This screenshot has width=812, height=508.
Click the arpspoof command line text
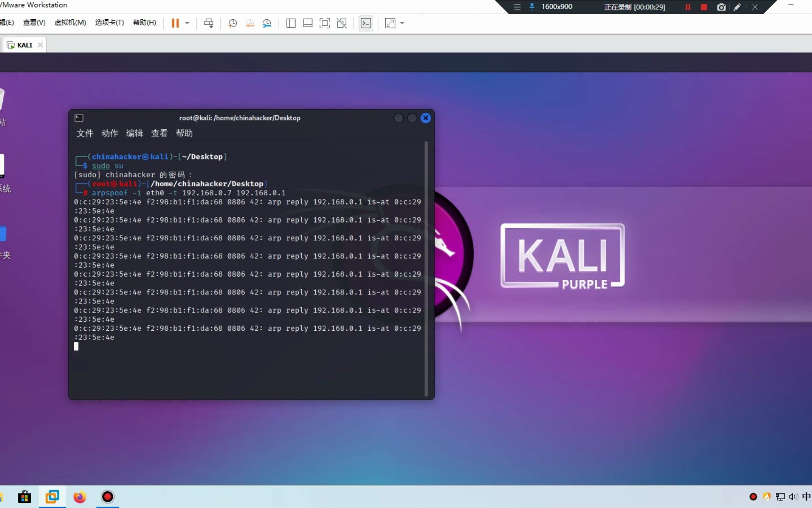(188, 193)
